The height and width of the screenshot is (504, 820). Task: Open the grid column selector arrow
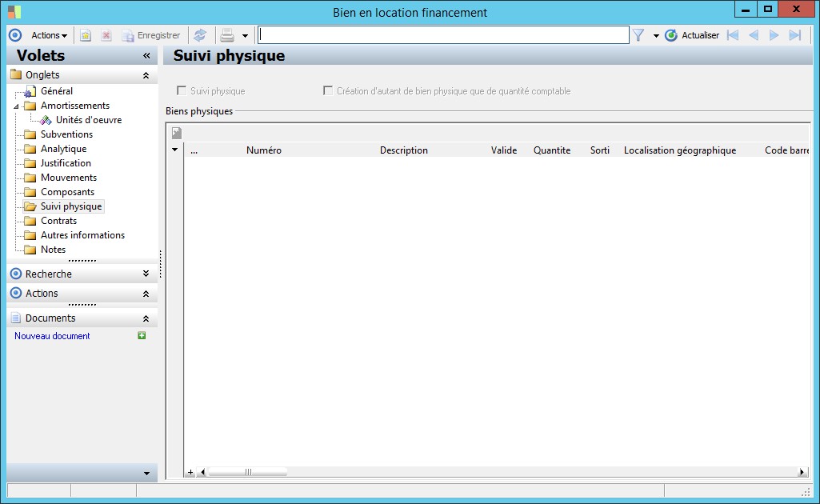tap(174, 150)
